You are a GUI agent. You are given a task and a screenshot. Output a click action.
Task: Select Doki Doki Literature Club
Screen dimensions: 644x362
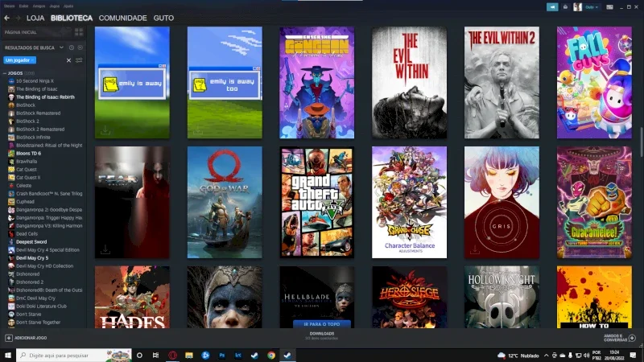(x=41, y=306)
